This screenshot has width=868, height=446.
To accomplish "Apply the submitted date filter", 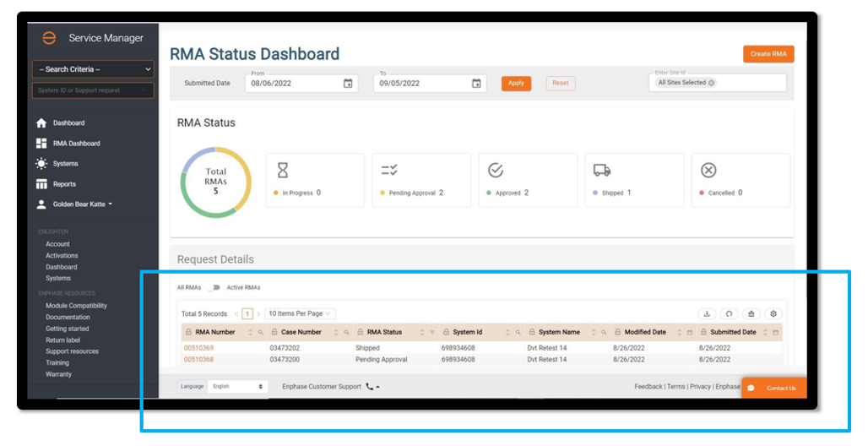I will [516, 83].
